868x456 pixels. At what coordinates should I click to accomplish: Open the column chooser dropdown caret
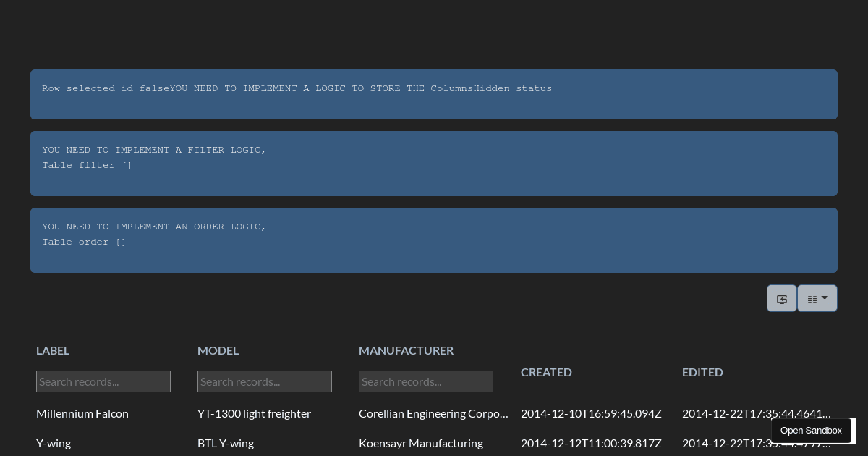tap(825, 298)
